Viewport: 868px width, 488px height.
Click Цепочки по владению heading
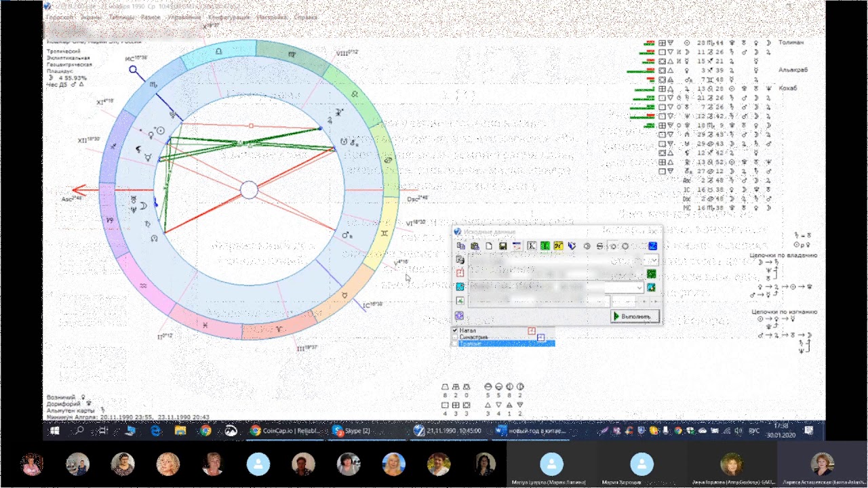pyautogui.click(x=784, y=256)
